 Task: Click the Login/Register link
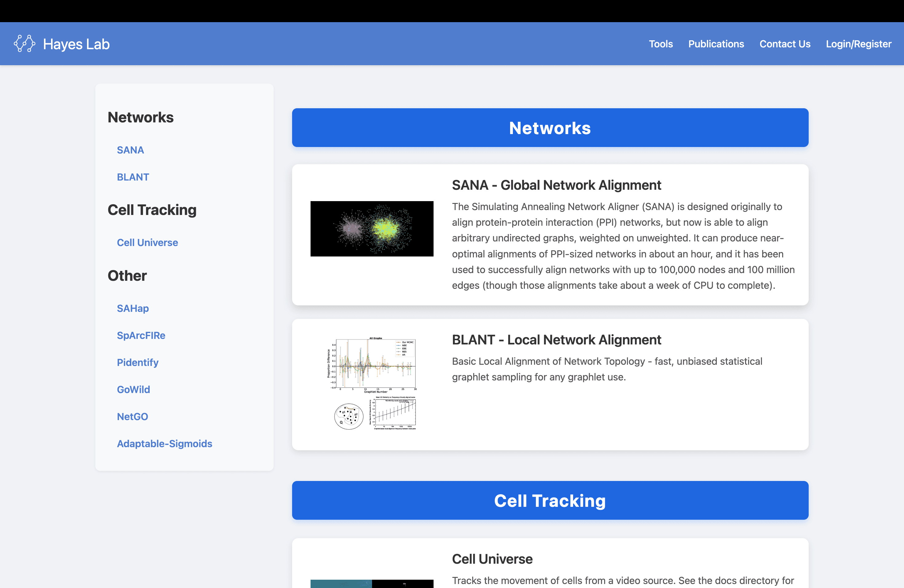point(858,44)
